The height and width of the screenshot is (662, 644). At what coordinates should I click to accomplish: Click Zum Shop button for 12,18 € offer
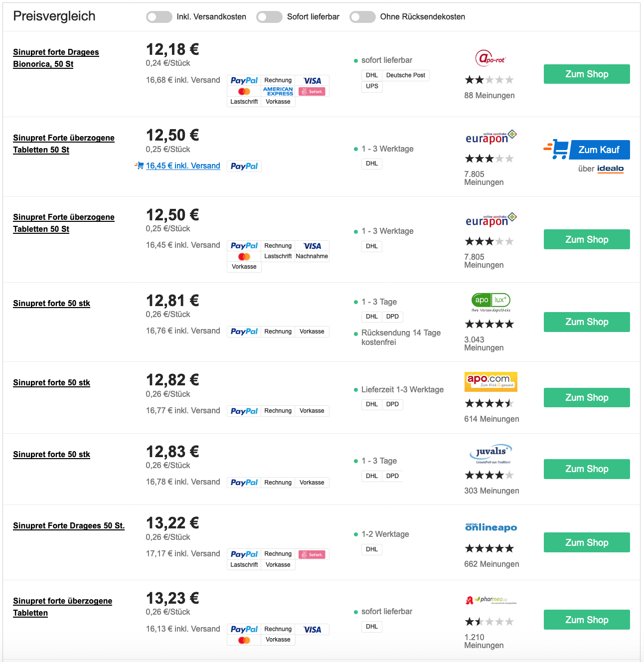(587, 74)
